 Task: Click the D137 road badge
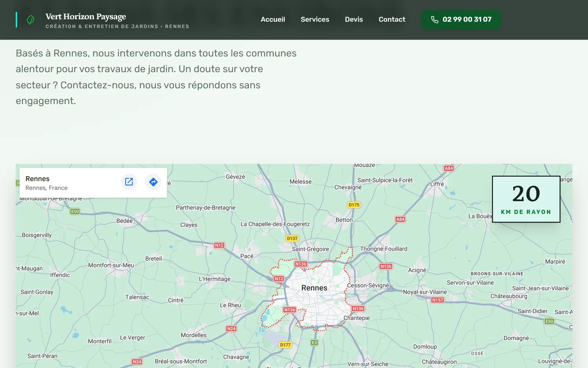coord(292,239)
